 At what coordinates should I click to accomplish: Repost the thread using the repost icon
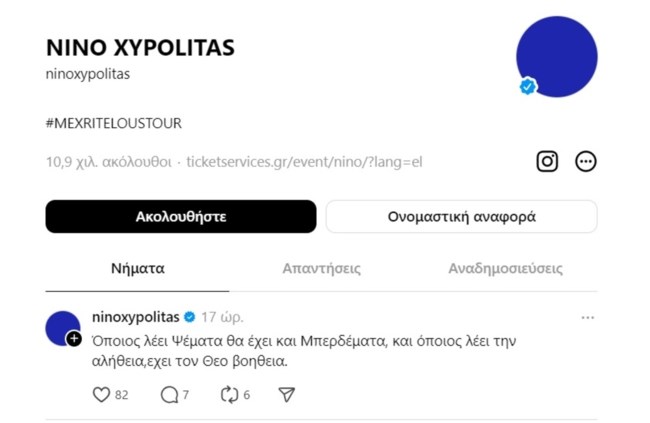229,395
